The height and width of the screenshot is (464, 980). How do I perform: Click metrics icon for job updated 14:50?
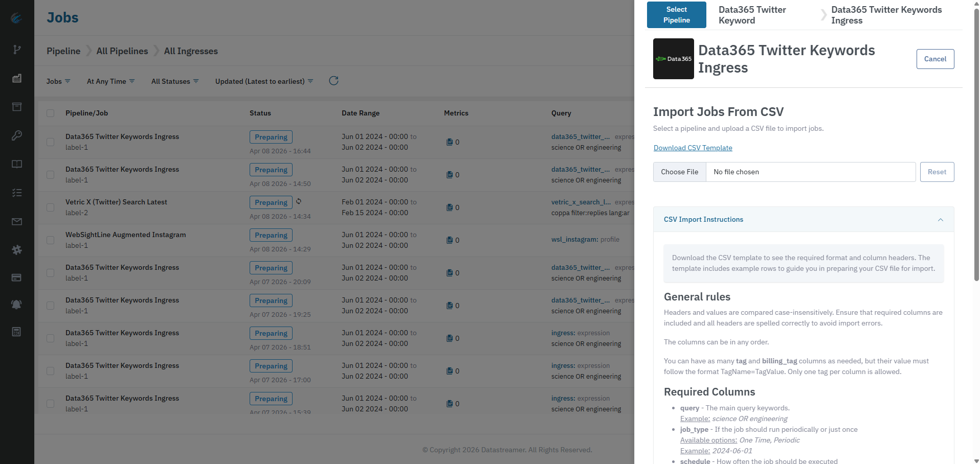450,175
